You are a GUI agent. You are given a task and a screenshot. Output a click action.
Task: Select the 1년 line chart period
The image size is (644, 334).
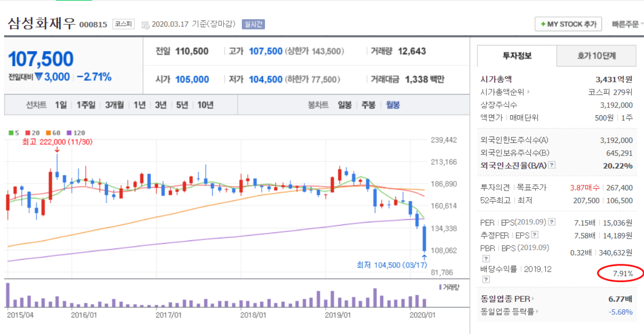[x=139, y=105]
